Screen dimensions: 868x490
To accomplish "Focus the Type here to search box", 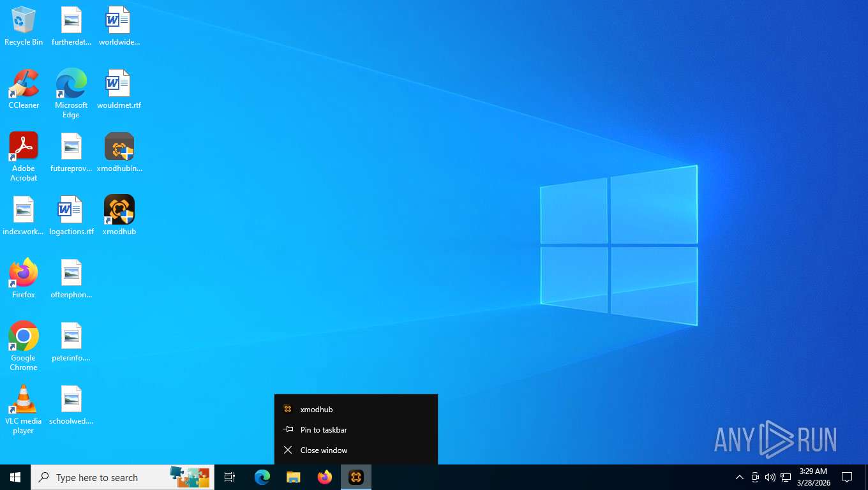I will (x=123, y=477).
